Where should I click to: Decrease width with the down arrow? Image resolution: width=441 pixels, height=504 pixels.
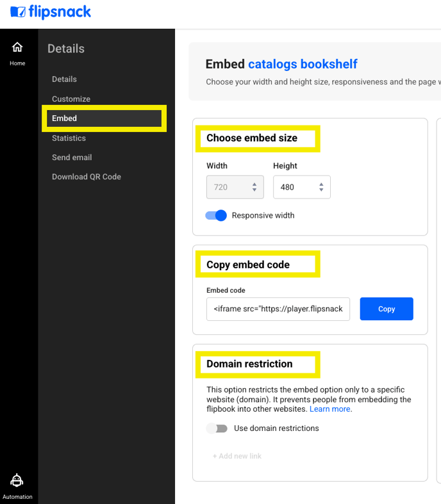(x=254, y=190)
